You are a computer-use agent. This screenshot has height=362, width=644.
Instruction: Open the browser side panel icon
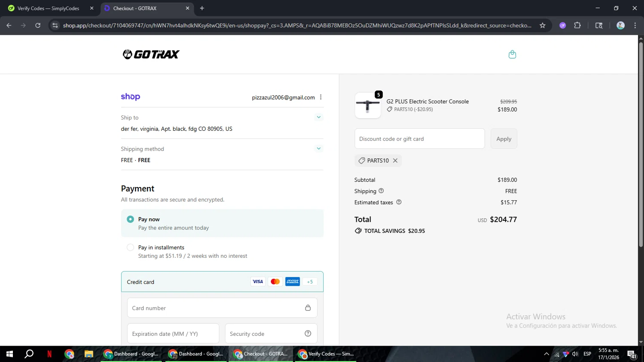599,25
